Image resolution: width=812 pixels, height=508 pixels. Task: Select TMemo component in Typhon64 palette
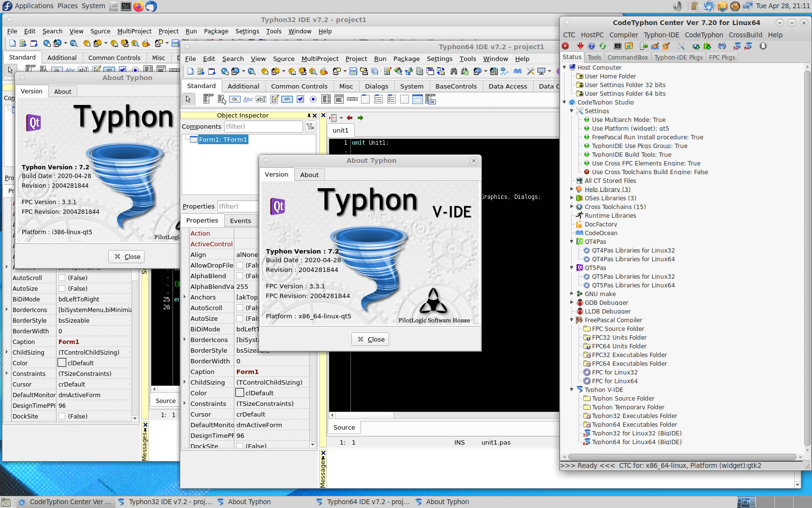coord(274,99)
